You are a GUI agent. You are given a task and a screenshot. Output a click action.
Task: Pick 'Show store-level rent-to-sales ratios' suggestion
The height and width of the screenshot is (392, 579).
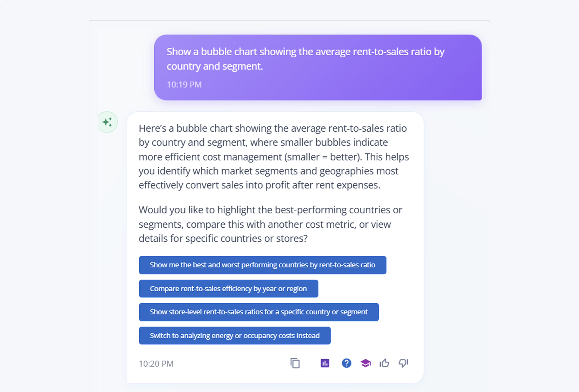pos(259,312)
